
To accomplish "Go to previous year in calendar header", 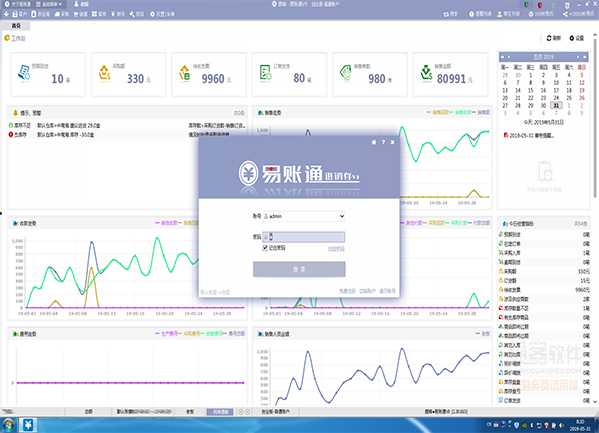I will 502,57.
